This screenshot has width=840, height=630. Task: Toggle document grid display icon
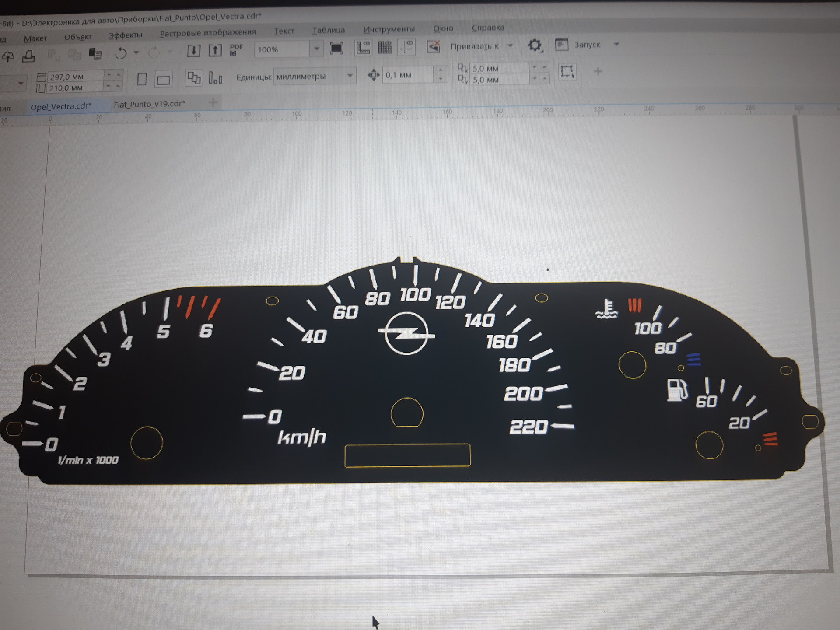385,47
